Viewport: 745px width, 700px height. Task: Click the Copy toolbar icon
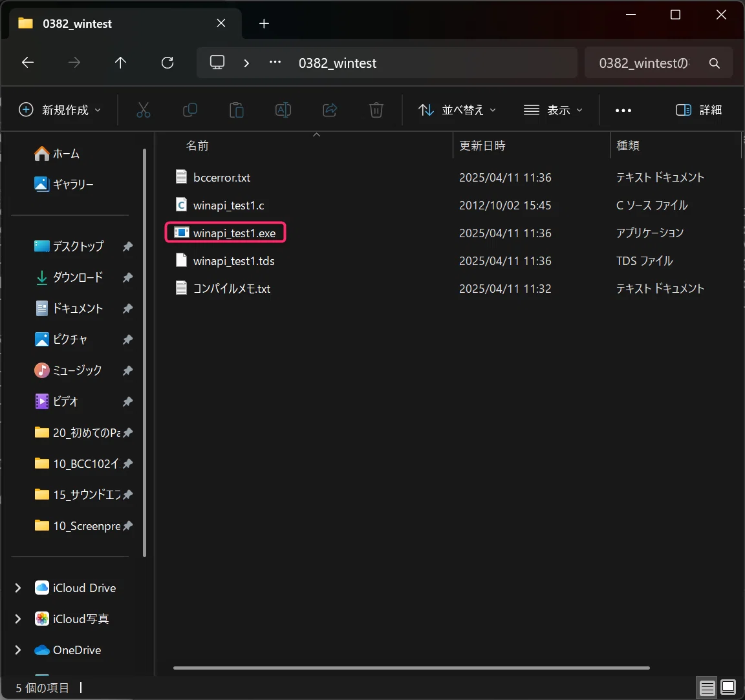(x=190, y=110)
